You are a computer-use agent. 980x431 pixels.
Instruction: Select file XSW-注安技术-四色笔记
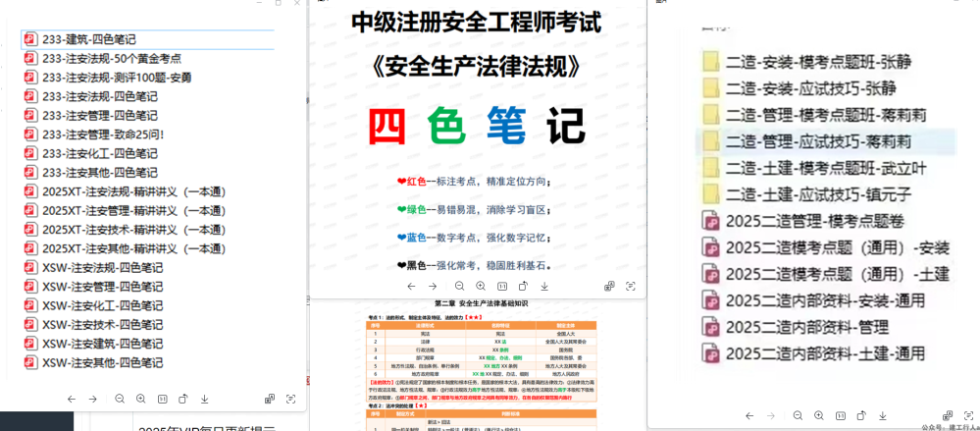coord(93,325)
